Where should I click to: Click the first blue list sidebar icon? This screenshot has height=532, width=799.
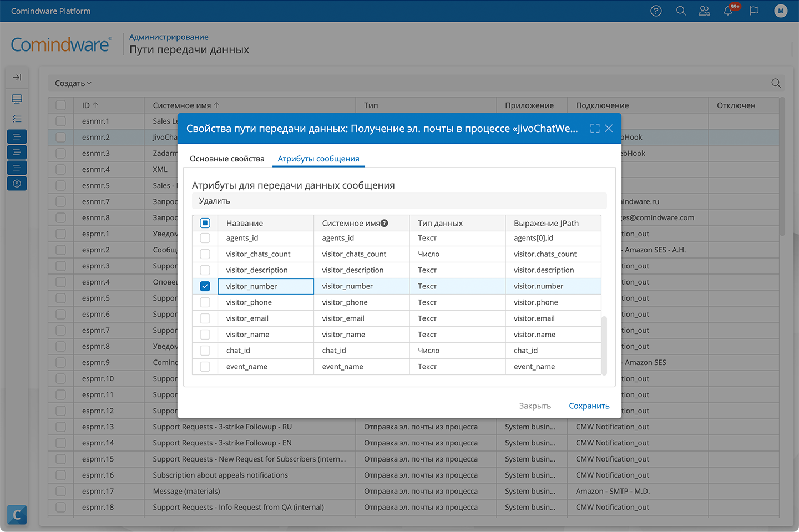(17, 136)
